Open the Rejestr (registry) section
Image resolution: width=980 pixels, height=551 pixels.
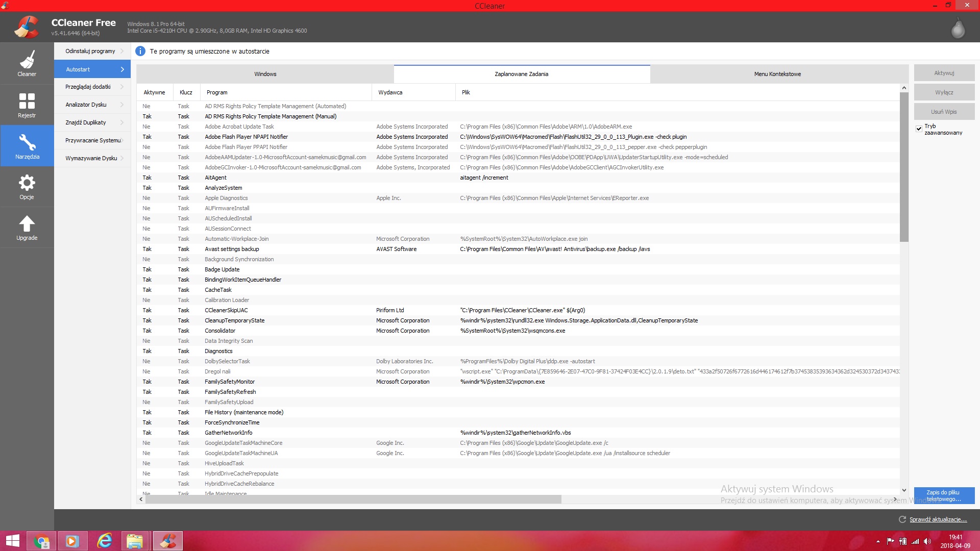(27, 105)
